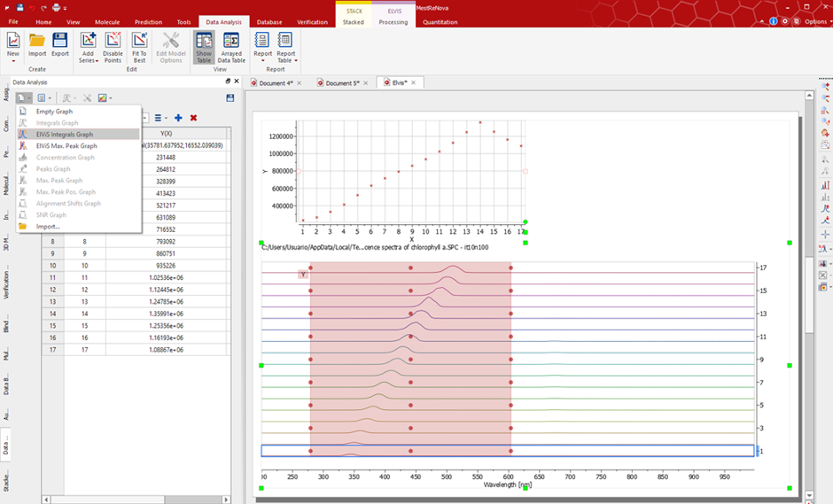Click the Options button at top right
833x504 pixels.
point(815,21)
